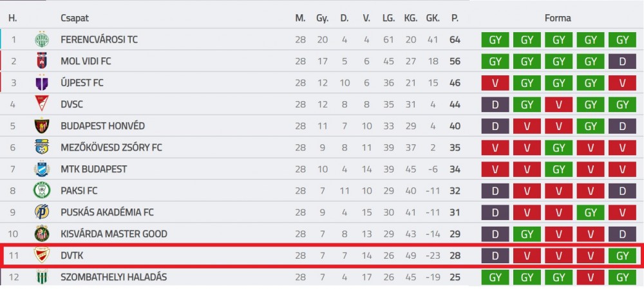The width and height of the screenshot is (644, 289).
Task: Open the Budapest Honvéd crest icon
Action: (x=41, y=126)
